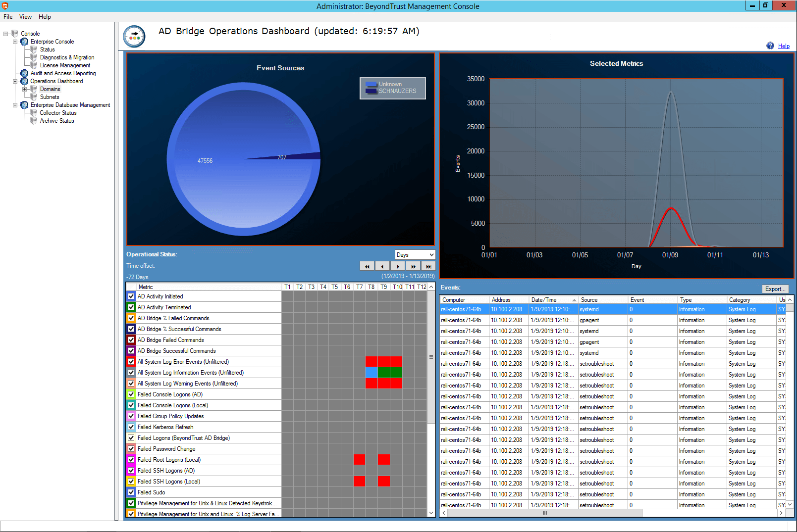Fast-forward the time offset
797x532 pixels.
coord(413,266)
